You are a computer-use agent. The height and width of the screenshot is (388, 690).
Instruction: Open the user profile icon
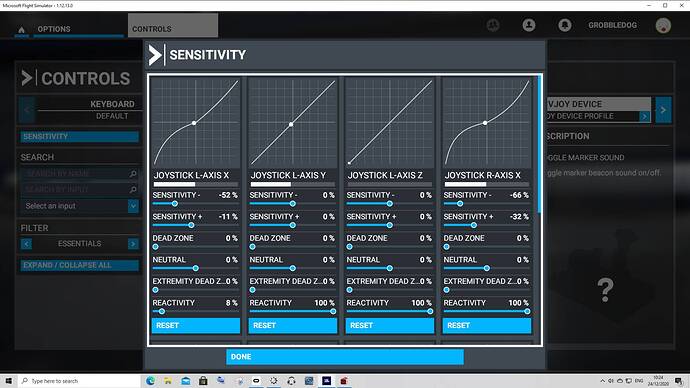click(x=529, y=25)
